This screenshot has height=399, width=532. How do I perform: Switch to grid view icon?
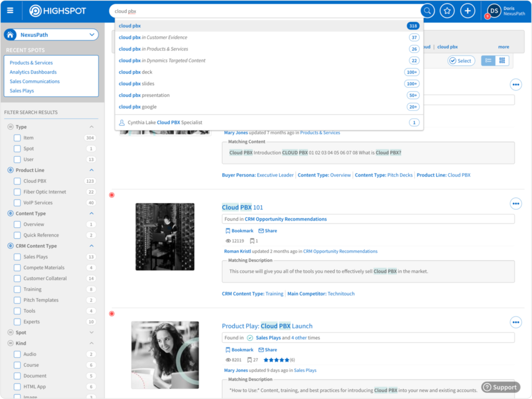pyautogui.click(x=502, y=61)
